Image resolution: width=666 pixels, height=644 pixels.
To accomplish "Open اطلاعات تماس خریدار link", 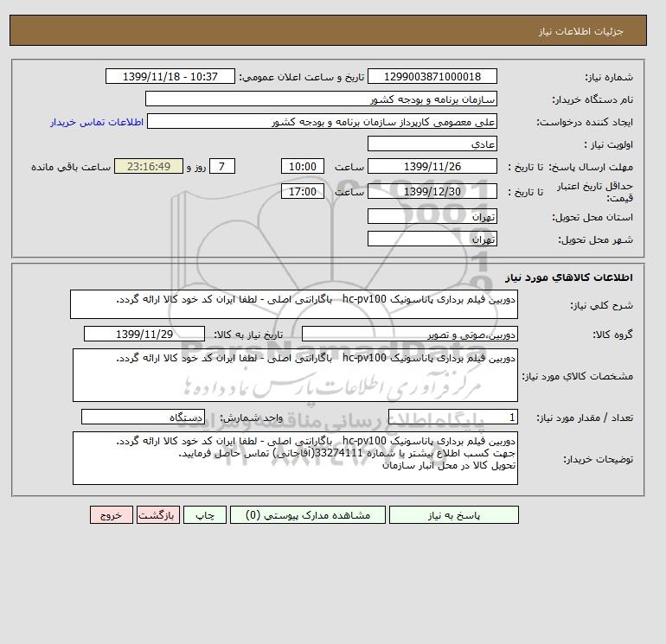I will pyautogui.click(x=97, y=122).
